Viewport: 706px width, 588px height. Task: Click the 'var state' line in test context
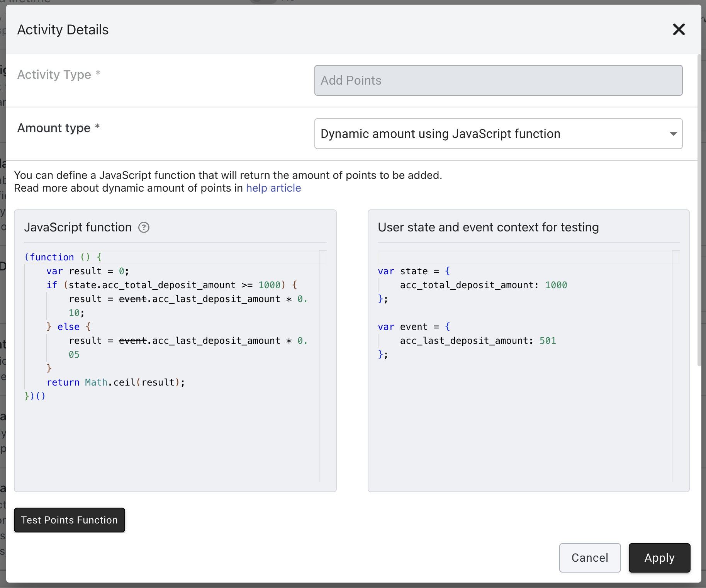414,271
